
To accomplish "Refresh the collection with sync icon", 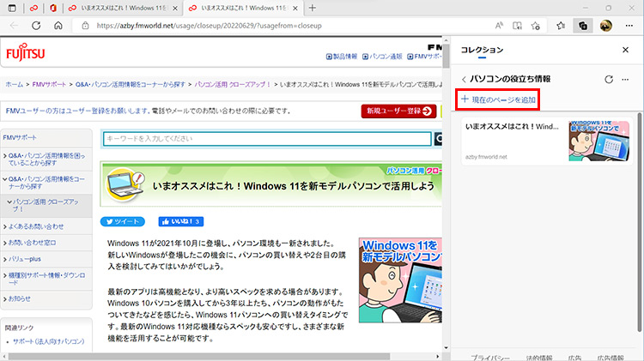I will tap(609, 79).
